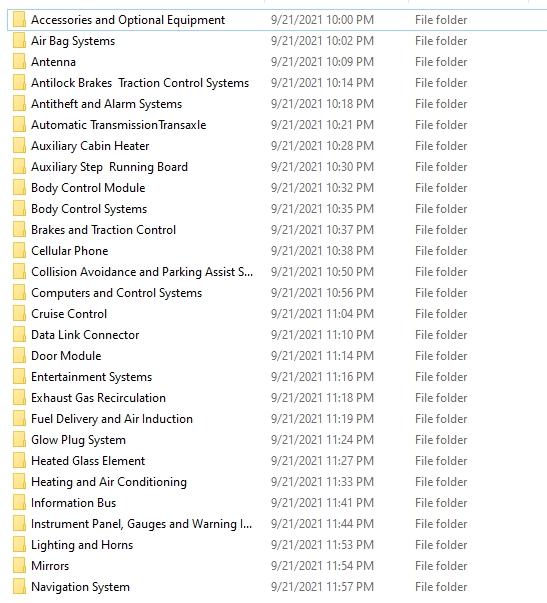Select the Mirrors folder icon
The width and height of the screenshot is (547, 603).
[19, 566]
